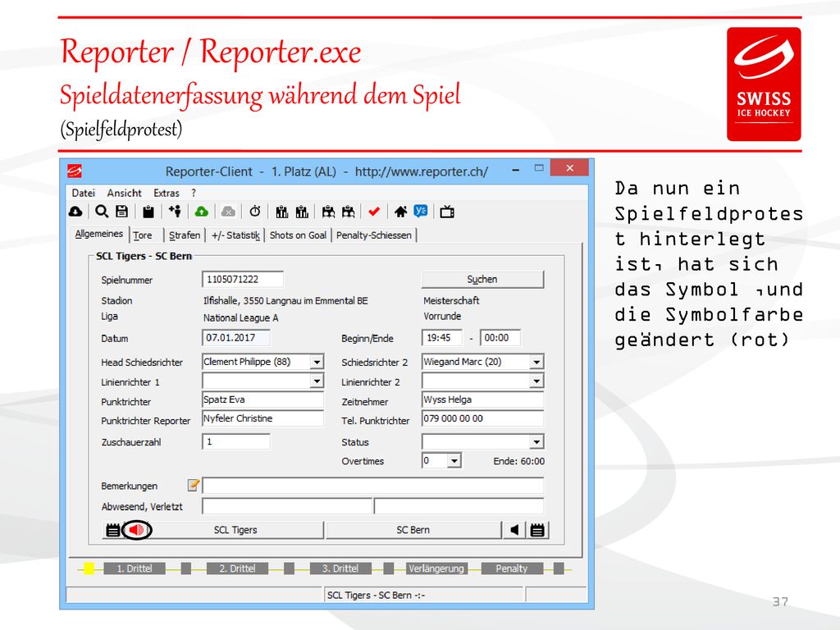Expand the Head Schiedsrichter dropdown
840x630 pixels.
(317, 362)
